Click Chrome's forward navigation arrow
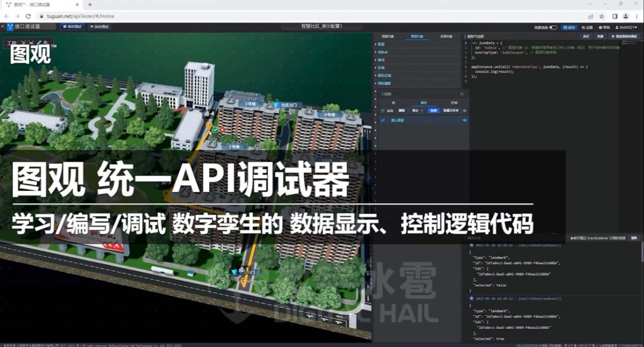 [17, 16]
